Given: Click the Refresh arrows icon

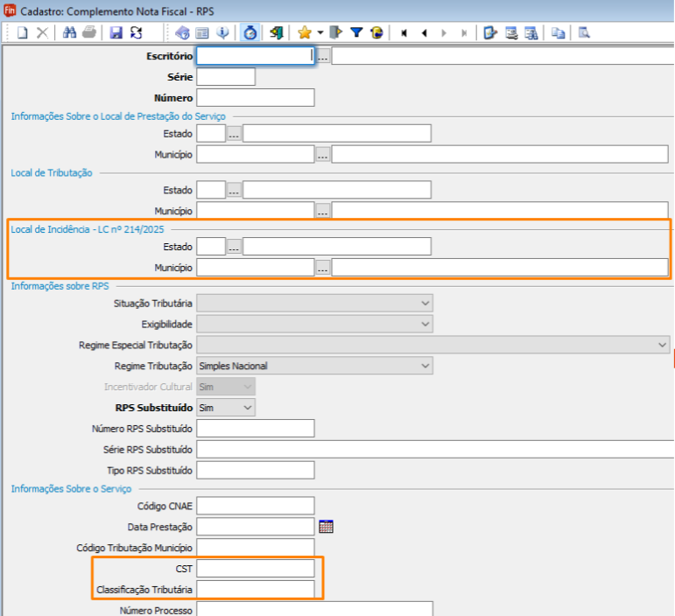Looking at the screenshot, I should 136,32.
